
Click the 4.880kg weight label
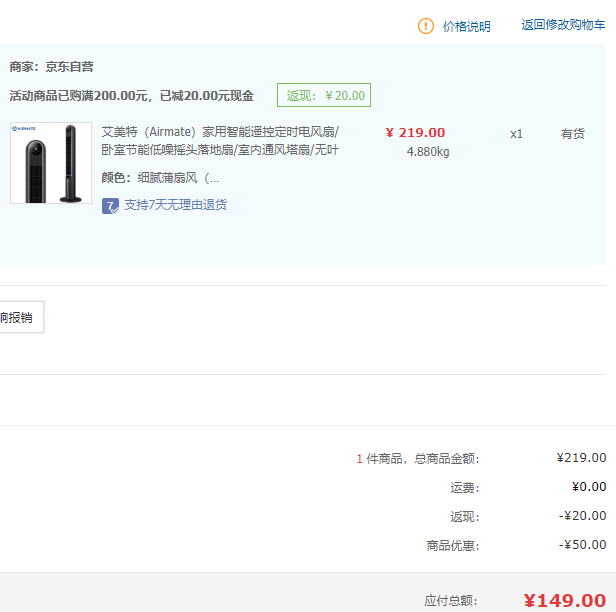428,152
